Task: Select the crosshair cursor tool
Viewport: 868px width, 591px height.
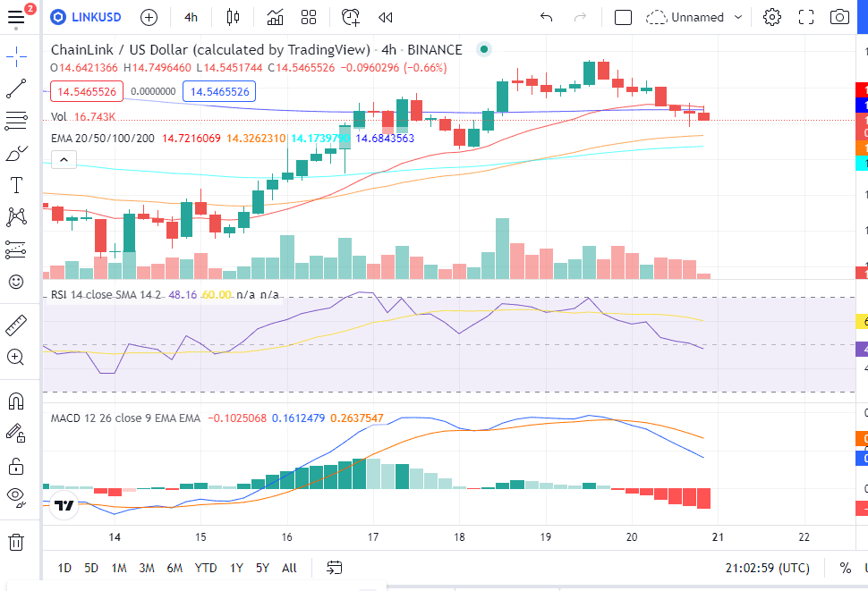Action: click(16, 56)
